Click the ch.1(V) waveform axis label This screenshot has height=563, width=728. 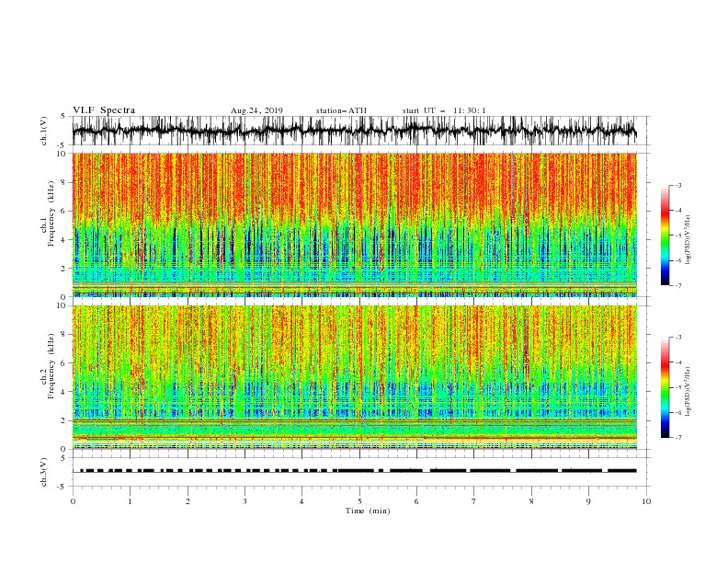(x=44, y=131)
